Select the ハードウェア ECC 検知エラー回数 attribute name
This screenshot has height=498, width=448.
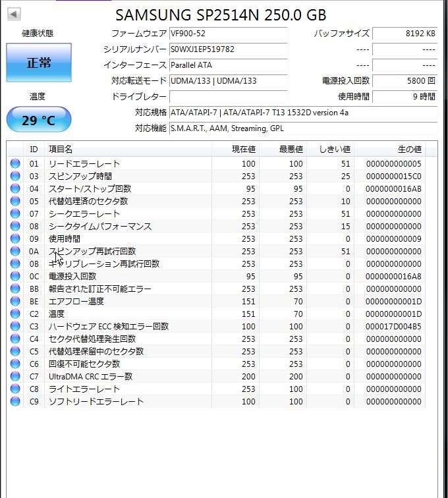click(109, 326)
